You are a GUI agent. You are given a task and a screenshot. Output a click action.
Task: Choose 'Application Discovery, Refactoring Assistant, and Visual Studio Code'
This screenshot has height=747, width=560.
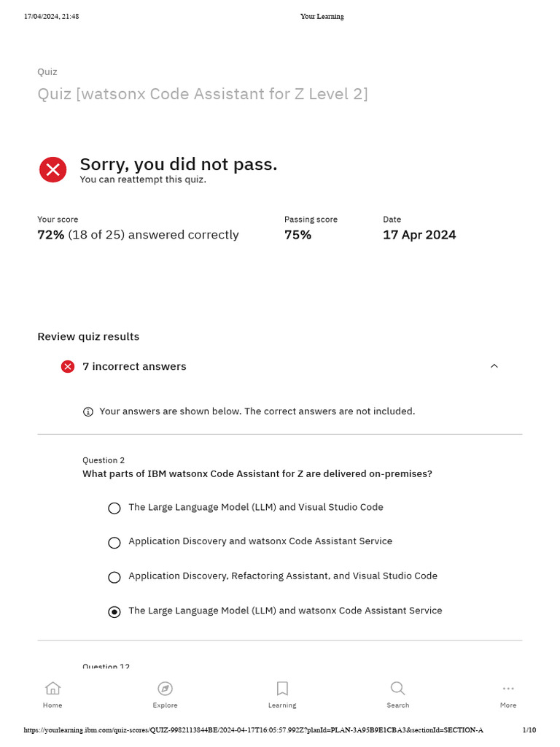(x=114, y=578)
